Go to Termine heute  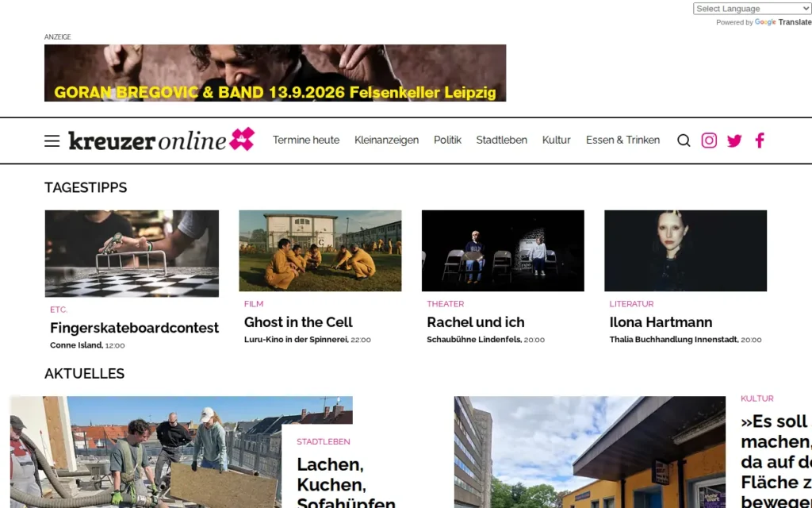(306, 140)
